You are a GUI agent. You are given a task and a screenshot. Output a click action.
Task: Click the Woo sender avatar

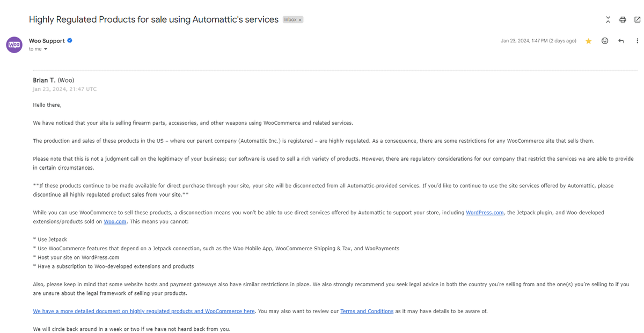[x=14, y=45]
